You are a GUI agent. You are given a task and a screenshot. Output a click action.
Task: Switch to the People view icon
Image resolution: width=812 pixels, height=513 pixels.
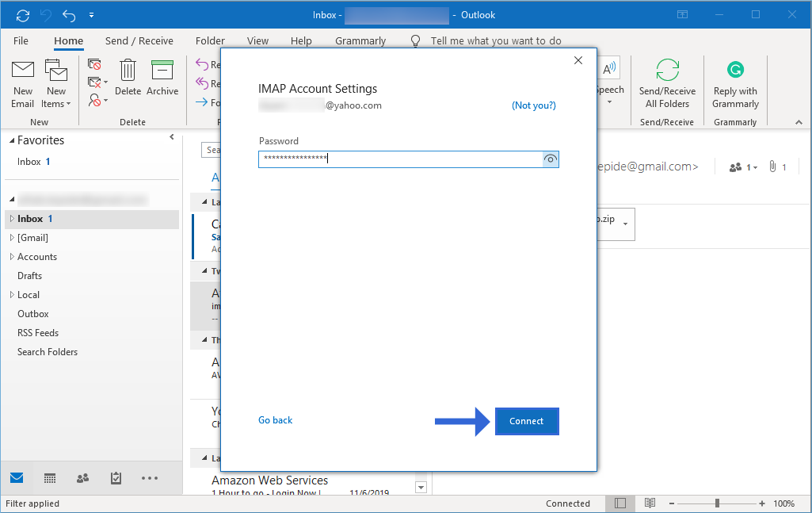point(83,478)
